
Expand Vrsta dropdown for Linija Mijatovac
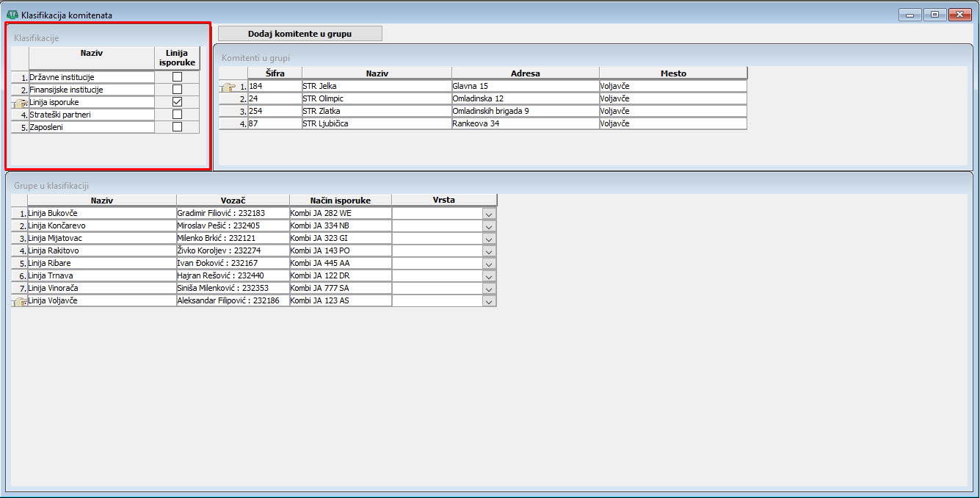(x=489, y=239)
